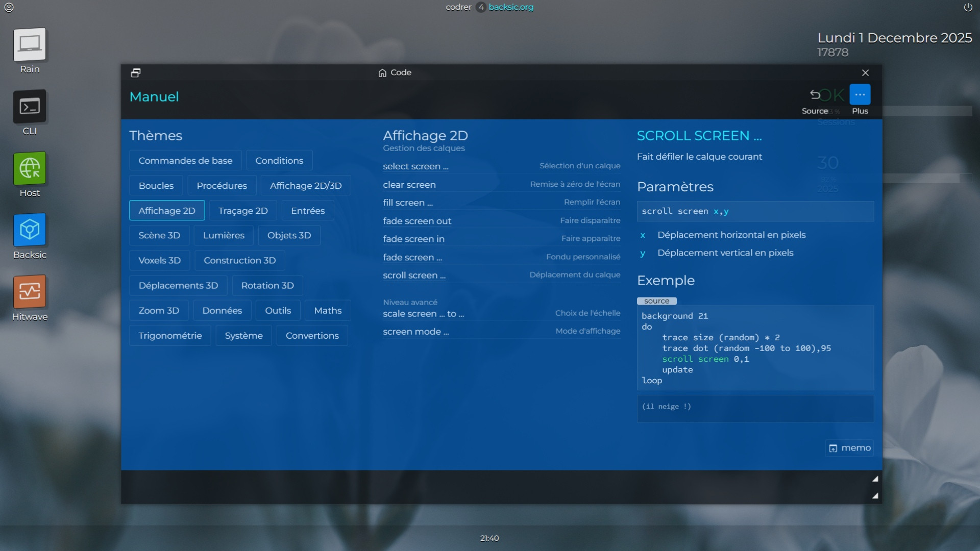Launch the Backsic cube icon

tap(30, 230)
